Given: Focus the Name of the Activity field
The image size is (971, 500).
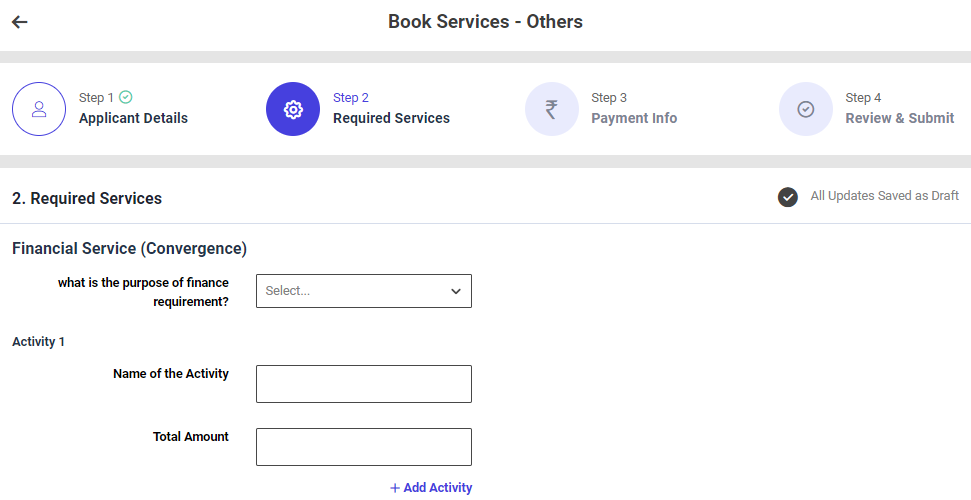Looking at the screenshot, I should pos(363,384).
